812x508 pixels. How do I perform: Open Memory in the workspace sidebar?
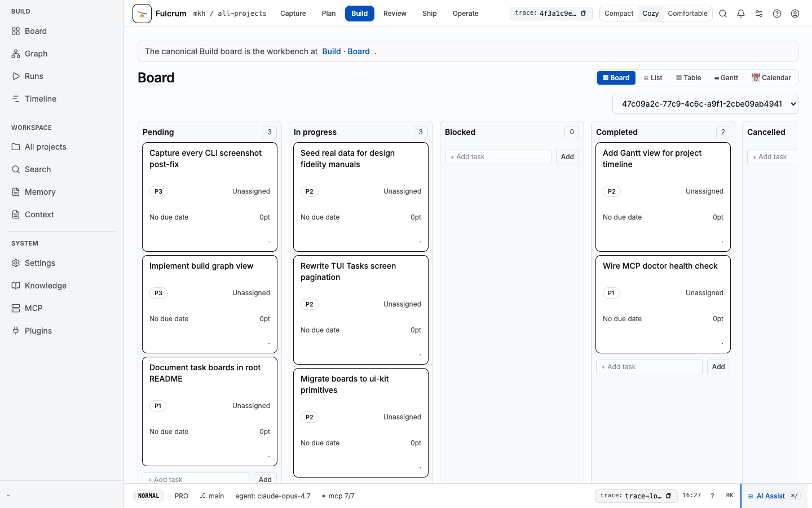coord(62,192)
